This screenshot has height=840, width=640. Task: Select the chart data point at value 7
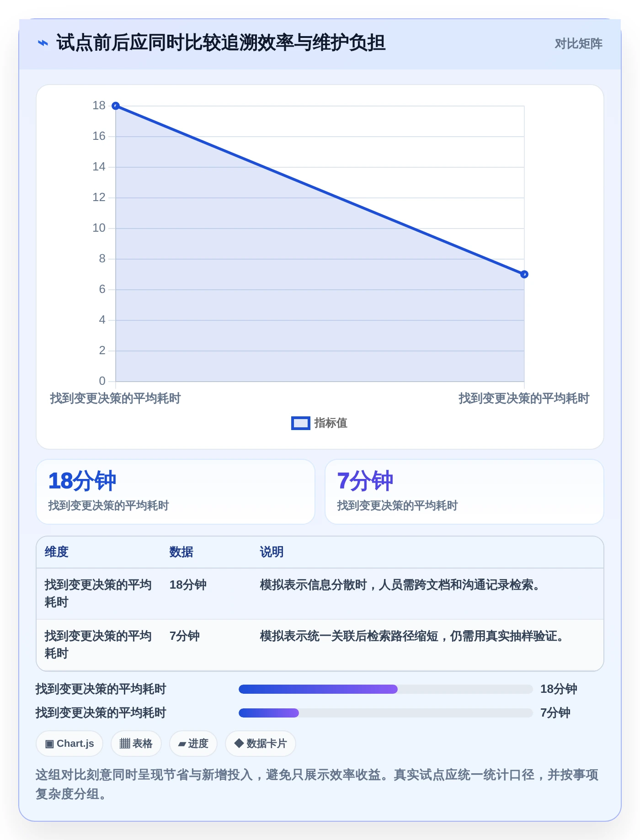(524, 274)
